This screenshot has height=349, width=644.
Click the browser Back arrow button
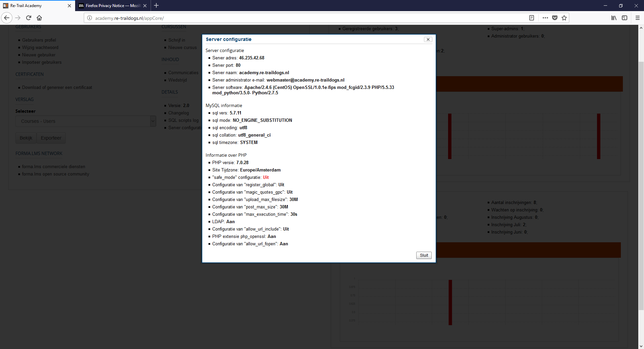[x=7, y=18]
